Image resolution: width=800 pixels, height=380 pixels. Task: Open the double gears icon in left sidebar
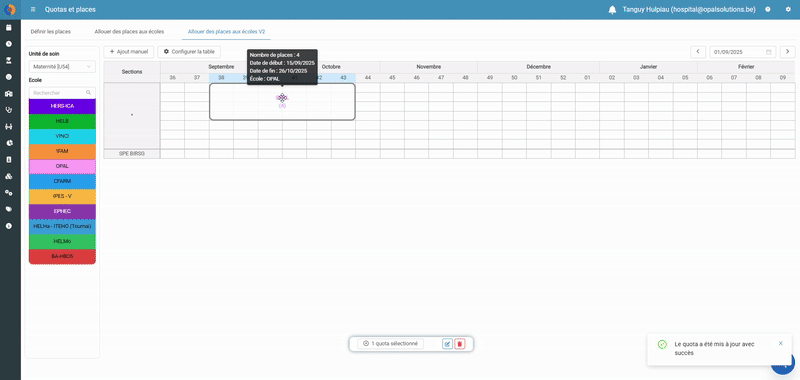pos(9,192)
